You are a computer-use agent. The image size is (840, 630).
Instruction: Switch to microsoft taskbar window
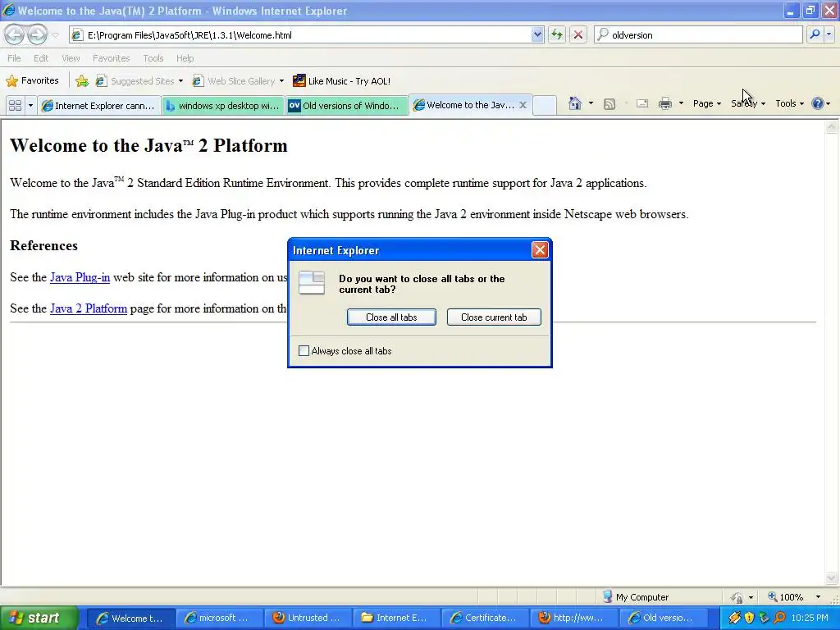tap(220, 618)
